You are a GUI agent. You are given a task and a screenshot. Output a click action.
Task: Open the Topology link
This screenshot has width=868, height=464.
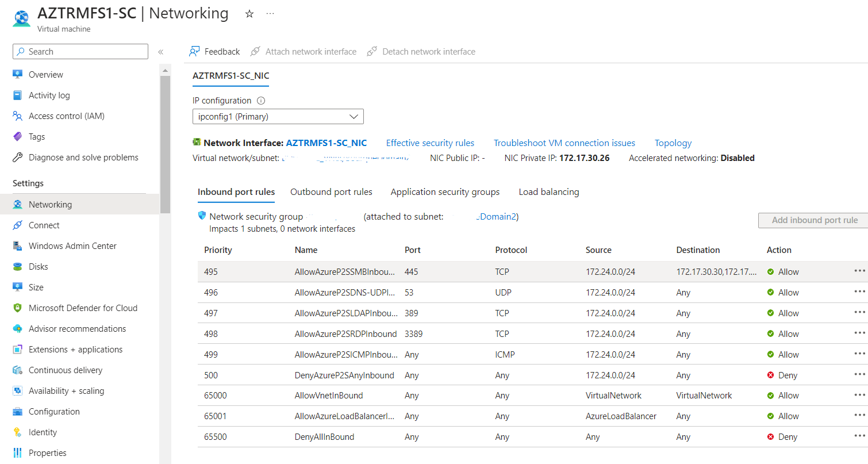[673, 143]
